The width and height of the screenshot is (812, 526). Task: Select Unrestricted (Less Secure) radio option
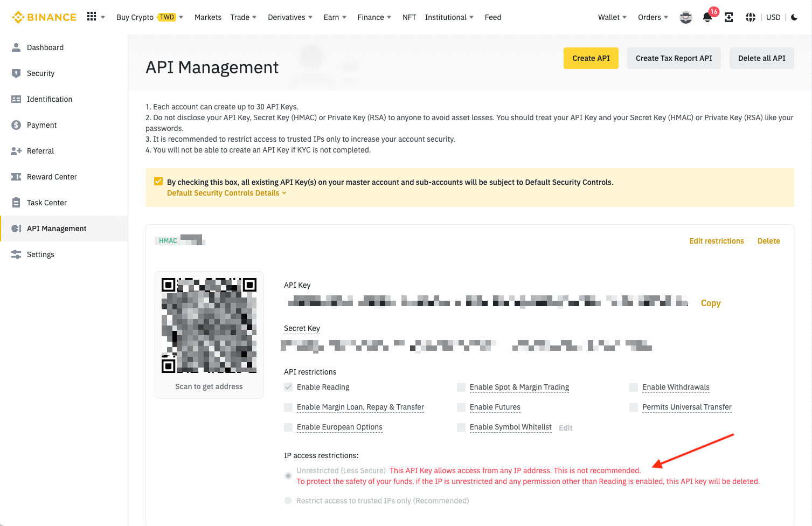click(x=288, y=476)
